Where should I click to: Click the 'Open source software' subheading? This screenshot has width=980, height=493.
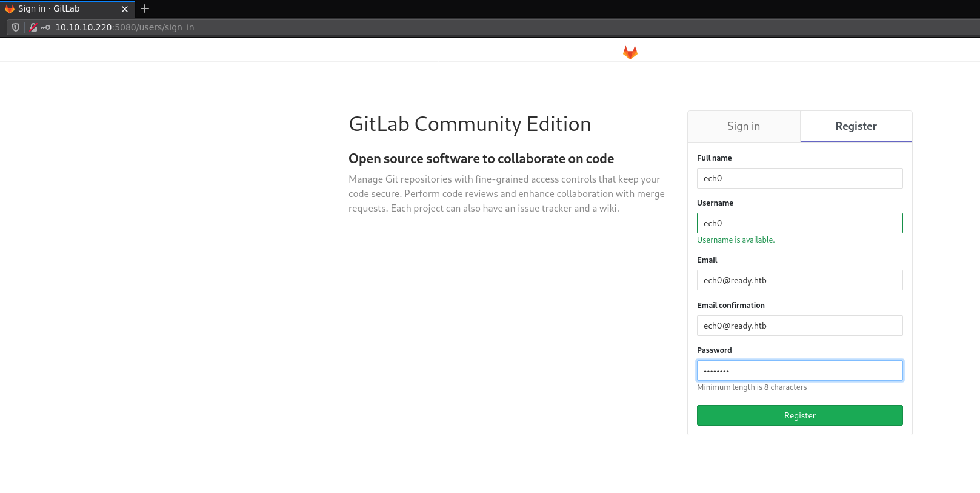pos(481,159)
